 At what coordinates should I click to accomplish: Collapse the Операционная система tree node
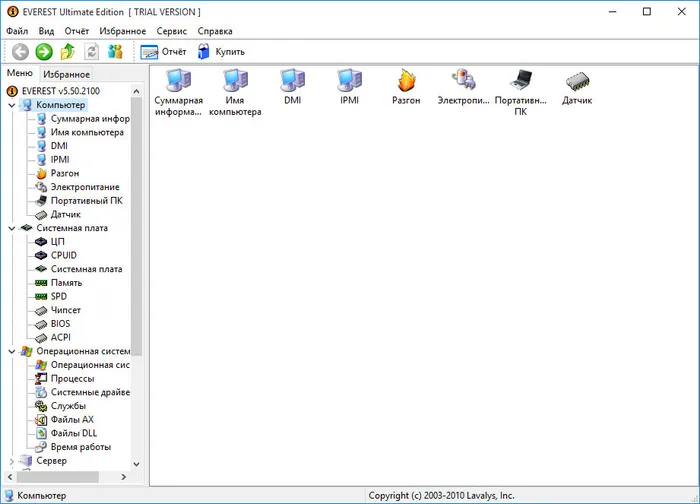(x=12, y=352)
